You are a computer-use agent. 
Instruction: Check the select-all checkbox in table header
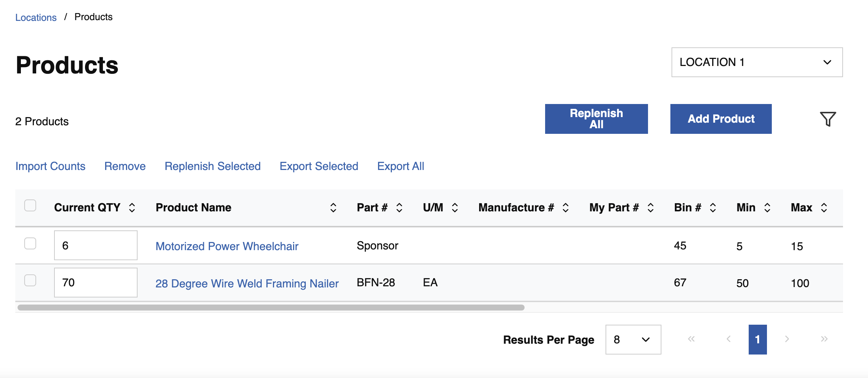pos(30,205)
